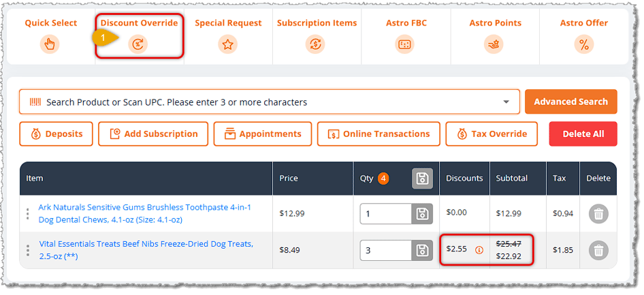Open the Deposits button
644x295 pixels.
coord(57,134)
